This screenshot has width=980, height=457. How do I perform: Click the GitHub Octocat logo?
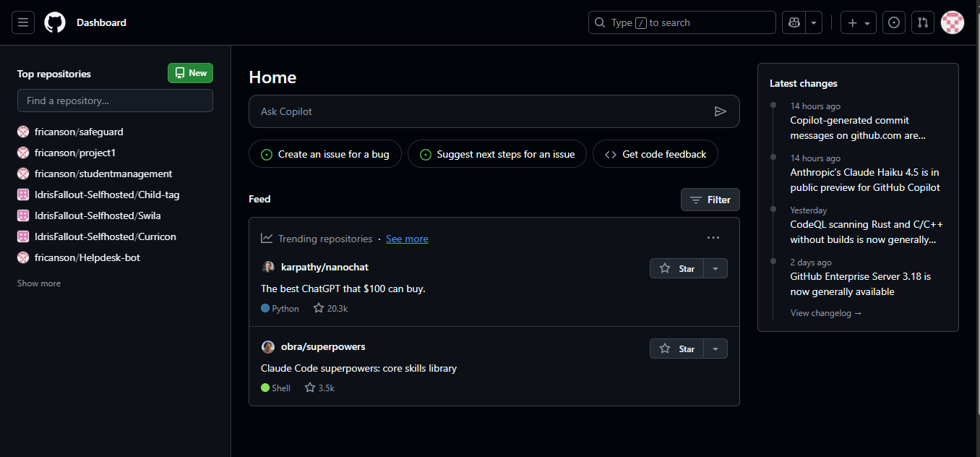pos(55,22)
